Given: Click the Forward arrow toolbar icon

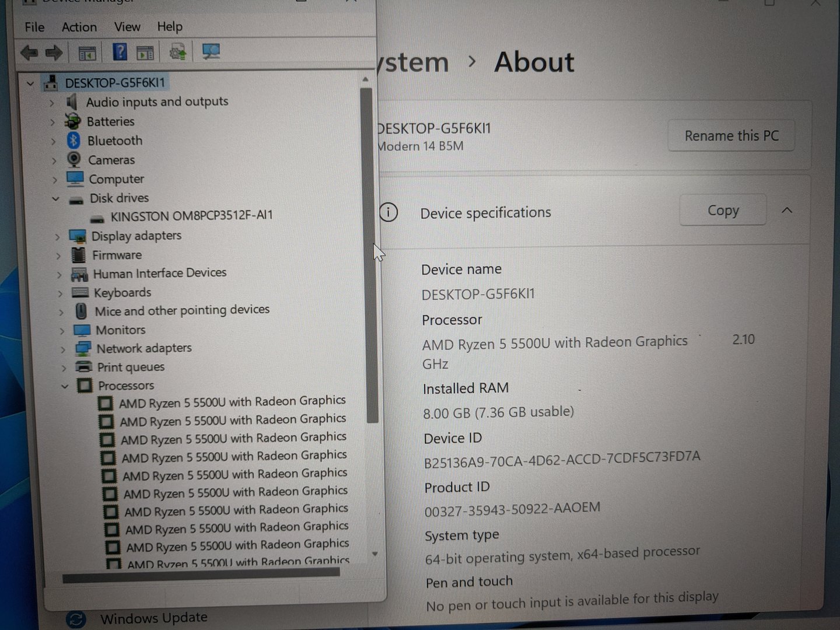Looking at the screenshot, I should (x=54, y=53).
